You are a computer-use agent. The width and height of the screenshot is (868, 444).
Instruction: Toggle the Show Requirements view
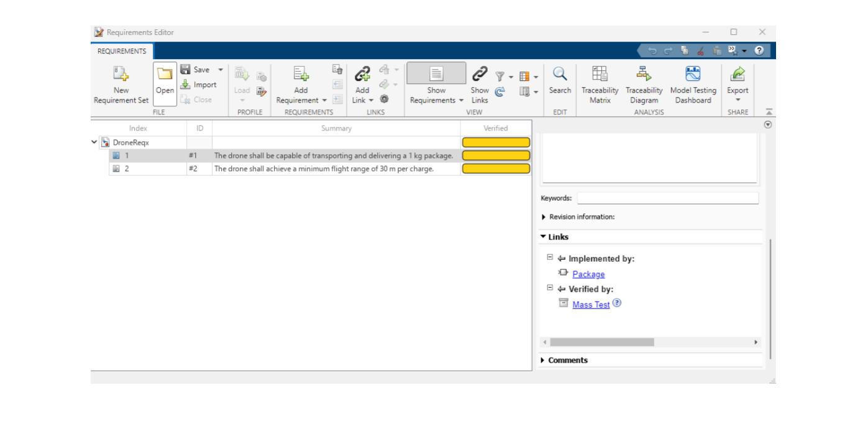pos(436,74)
